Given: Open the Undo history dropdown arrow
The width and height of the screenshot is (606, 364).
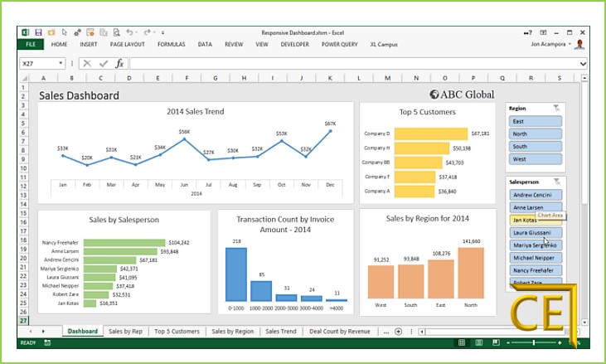Looking at the screenshot, I should click(x=137, y=32).
